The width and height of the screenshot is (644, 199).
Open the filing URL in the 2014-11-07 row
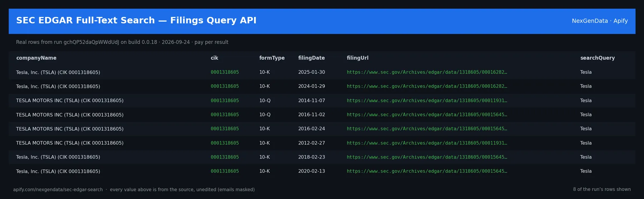(427, 101)
